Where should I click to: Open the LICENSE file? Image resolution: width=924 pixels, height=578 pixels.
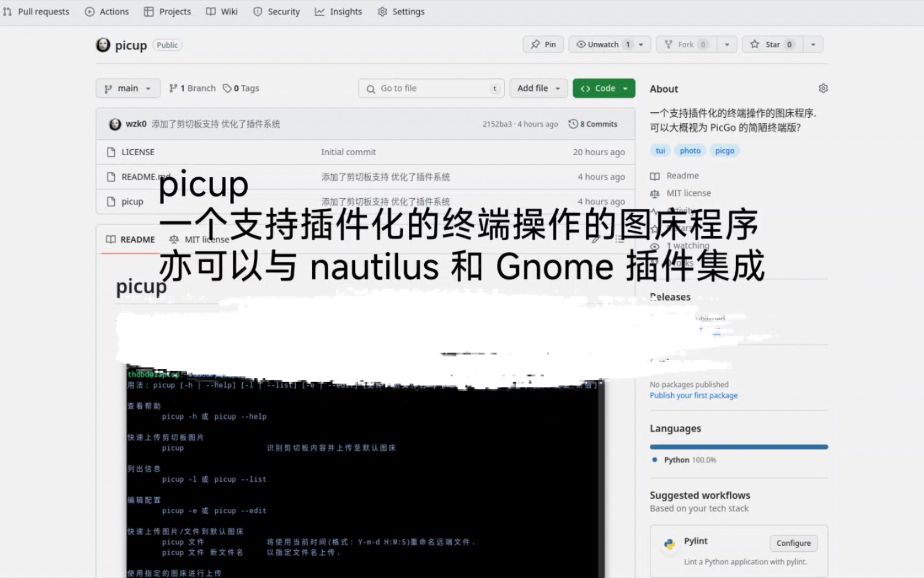coord(138,152)
